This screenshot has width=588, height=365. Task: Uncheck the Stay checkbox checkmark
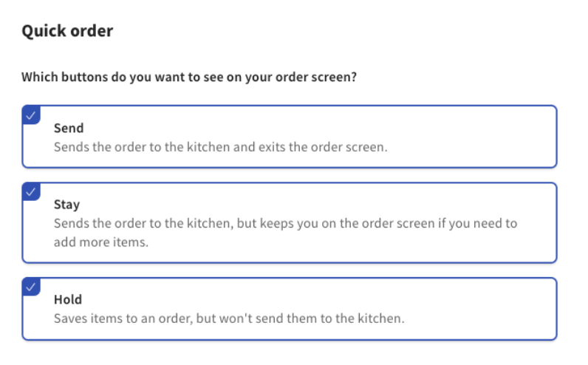point(31,191)
